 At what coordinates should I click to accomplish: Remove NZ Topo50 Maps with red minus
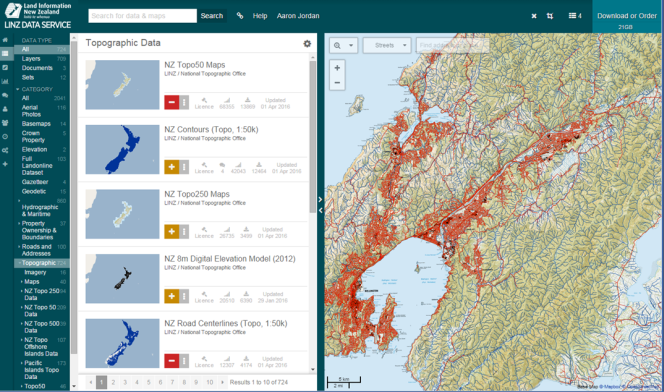coord(172,102)
